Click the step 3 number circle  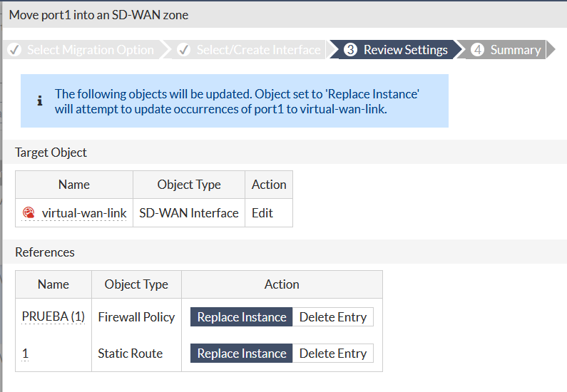click(x=350, y=50)
